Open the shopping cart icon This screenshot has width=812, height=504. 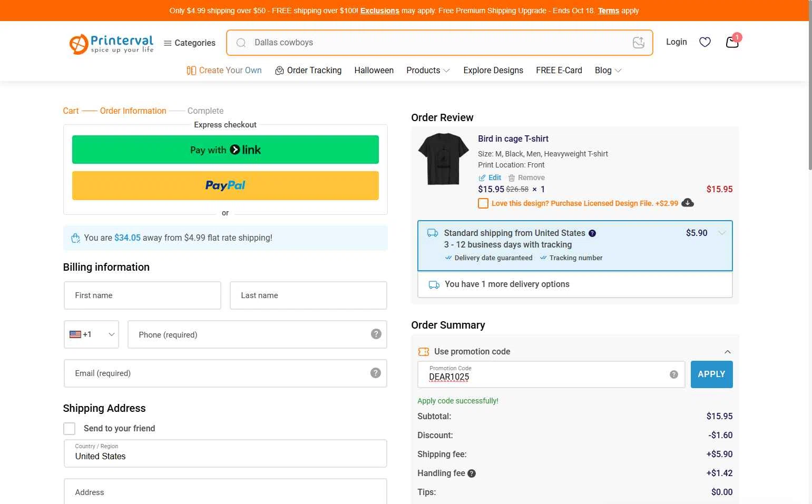click(732, 42)
